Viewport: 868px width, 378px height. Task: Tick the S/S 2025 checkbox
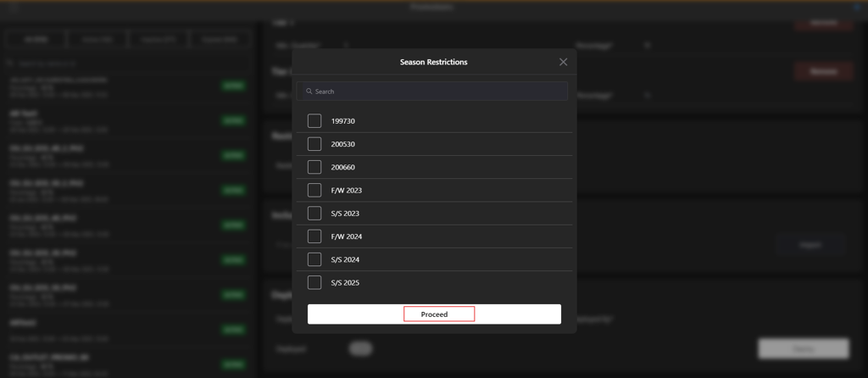[314, 283]
